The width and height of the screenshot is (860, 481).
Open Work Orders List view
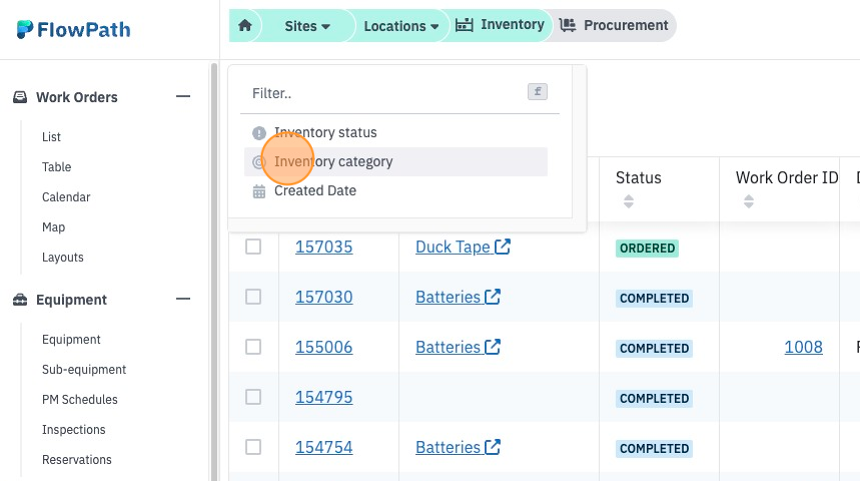(x=51, y=137)
